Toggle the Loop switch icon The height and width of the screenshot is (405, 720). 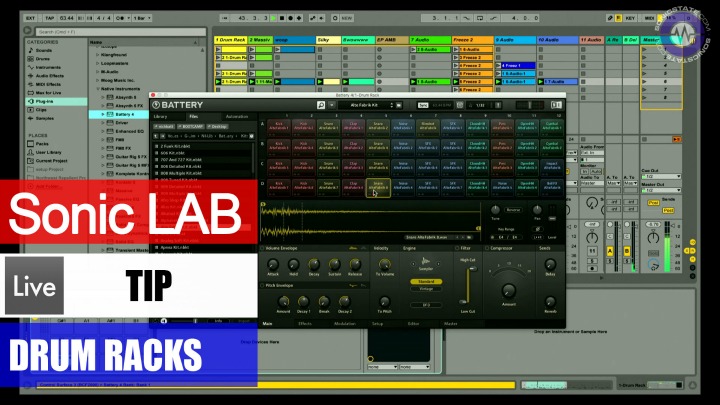[480, 18]
